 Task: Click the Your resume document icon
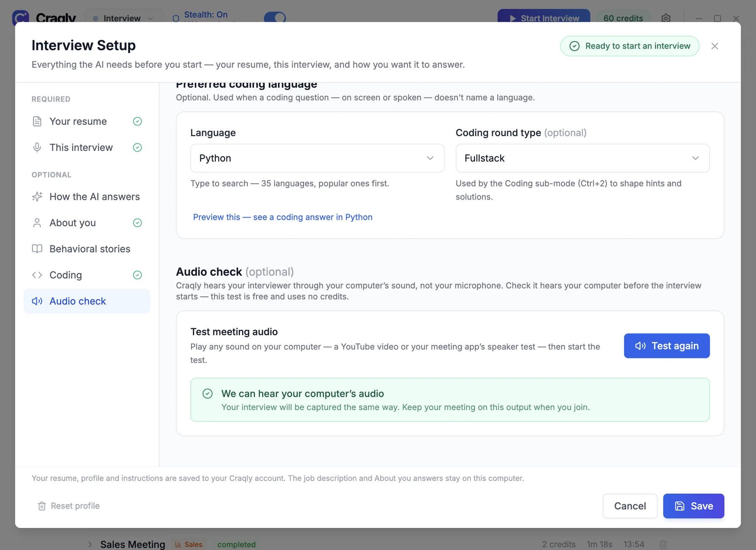[x=37, y=121]
